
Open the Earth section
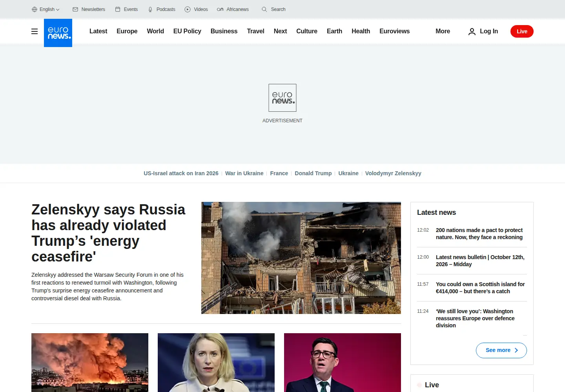pos(334,31)
